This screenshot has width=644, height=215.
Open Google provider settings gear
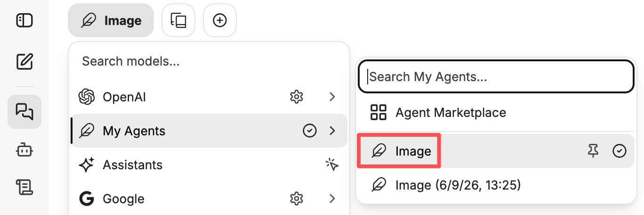296,199
